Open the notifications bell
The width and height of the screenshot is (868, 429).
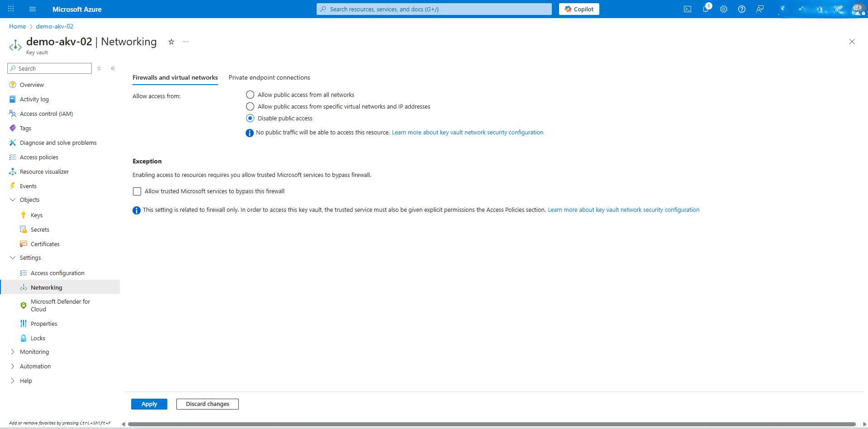coord(706,9)
